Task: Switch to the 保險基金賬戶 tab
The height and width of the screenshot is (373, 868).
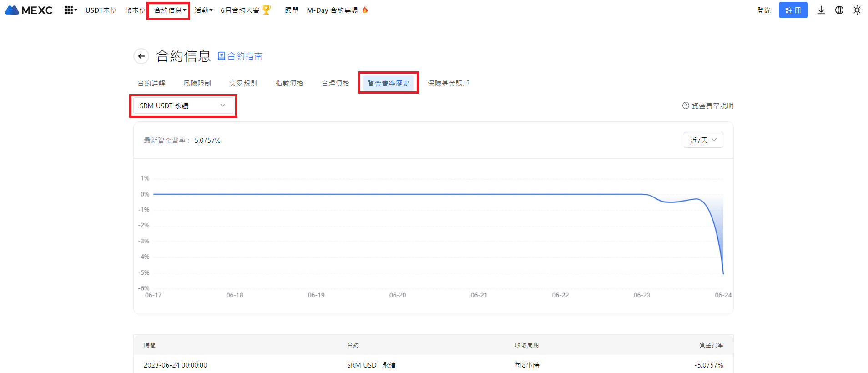Action: pyautogui.click(x=448, y=83)
